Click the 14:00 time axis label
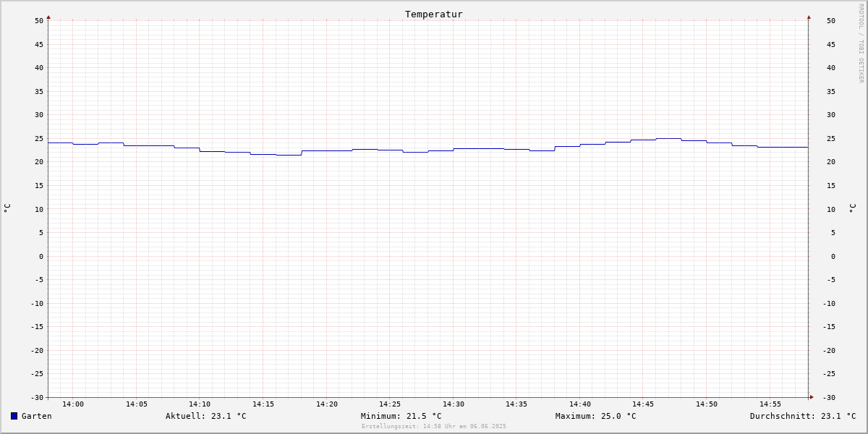The image size is (868, 434). 73,404
